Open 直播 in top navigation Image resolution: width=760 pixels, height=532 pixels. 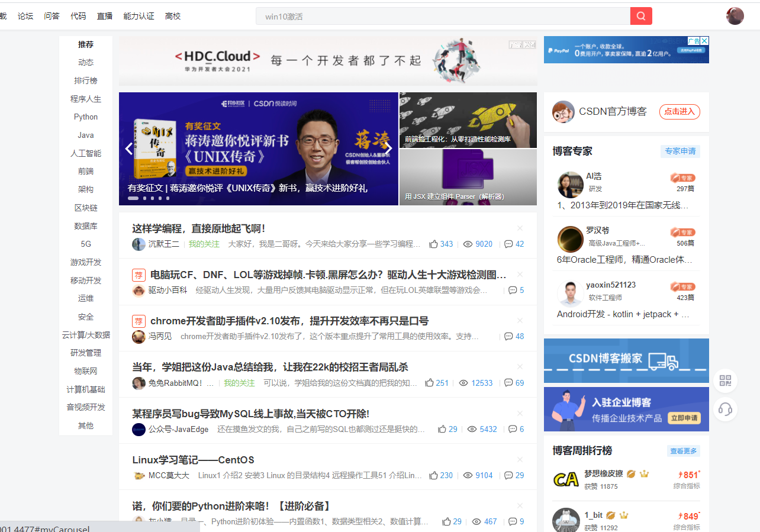[x=105, y=16]
